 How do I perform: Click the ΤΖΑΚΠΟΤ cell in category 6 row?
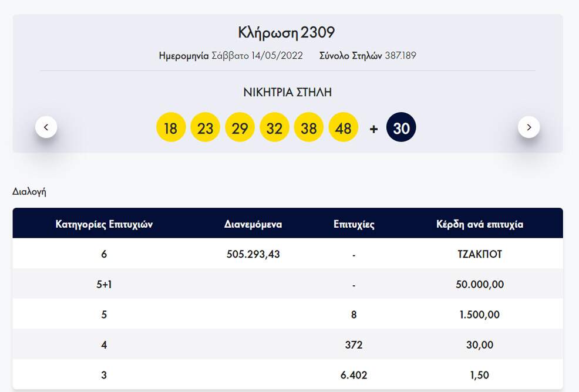[x=480, y=255]
